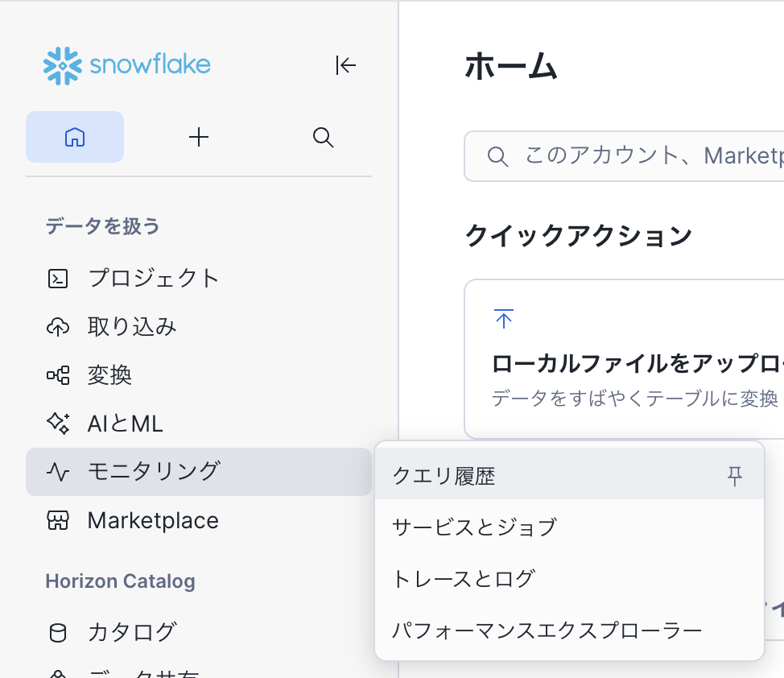Select パフォーマンスエクスプローラー menu entry
784x678 pixels.
(547, 630)
